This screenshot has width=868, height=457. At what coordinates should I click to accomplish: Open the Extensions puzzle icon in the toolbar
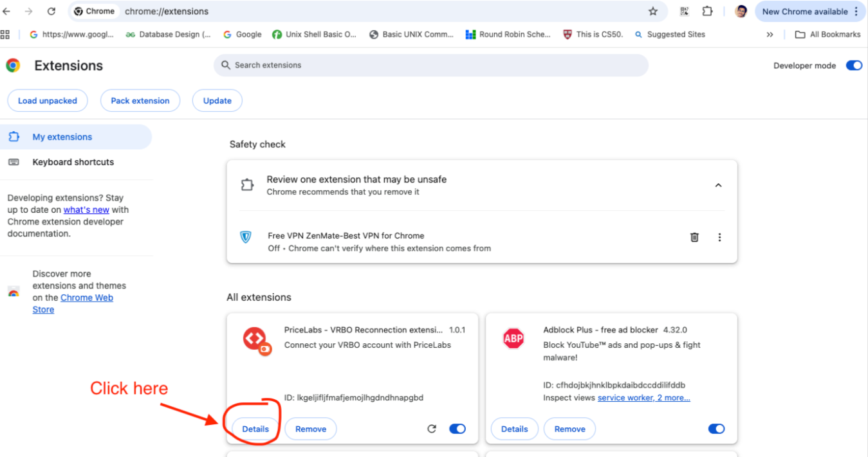[x=707, y=12]
